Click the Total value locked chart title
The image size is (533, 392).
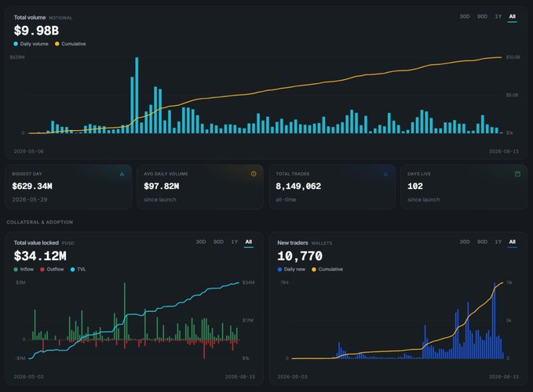[x=36, y=243]
